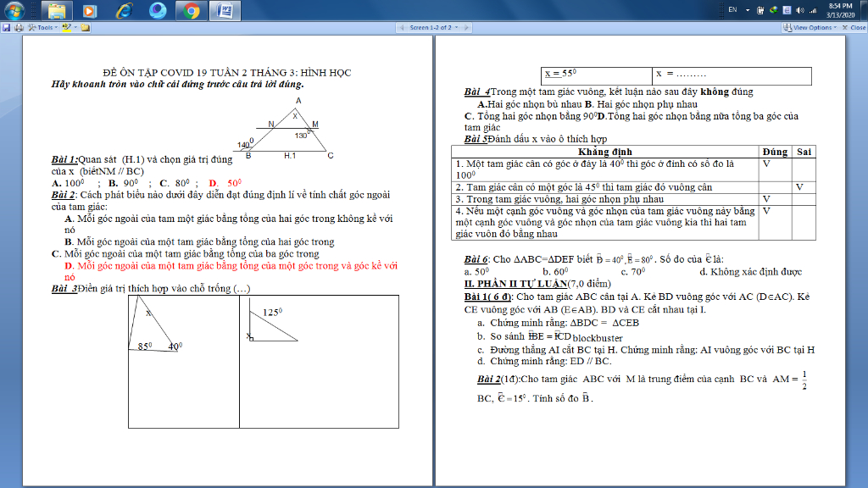Select answer 'c. 70⁰' in Bài 6
Screen dimensions: 868x488
633,272
